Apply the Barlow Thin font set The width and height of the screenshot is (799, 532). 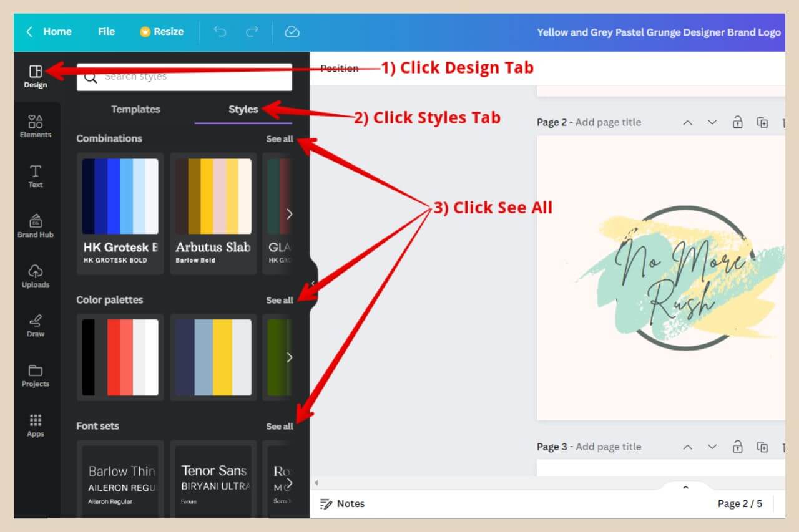click(120, 479)
